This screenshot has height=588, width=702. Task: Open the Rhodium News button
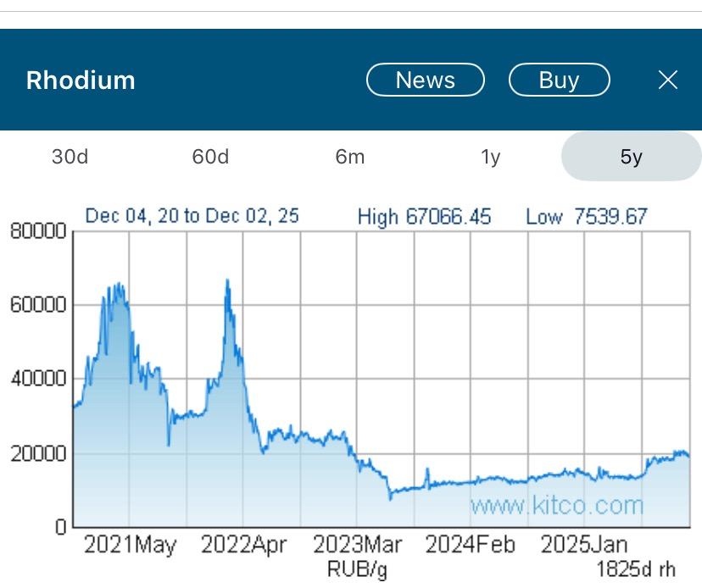click(x=426, y=80)
